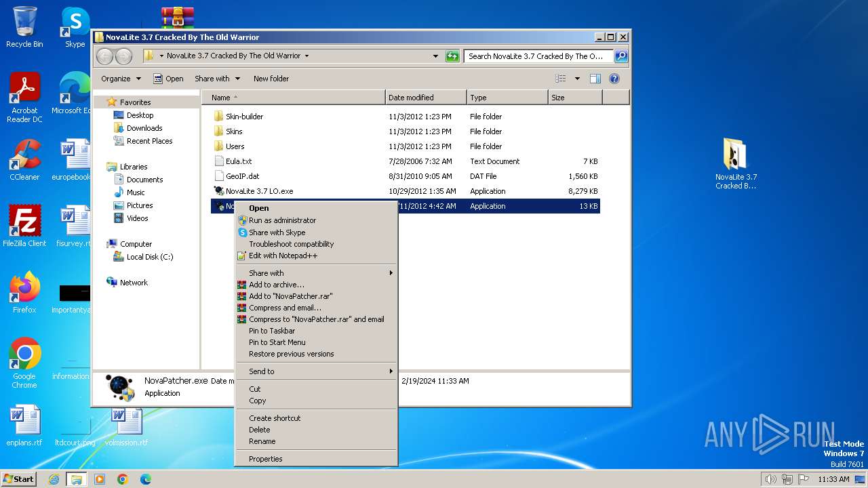Refresh the folder view via green arrows
The width and height of the screenshot is (868, 488).
[x=452, y=56]
